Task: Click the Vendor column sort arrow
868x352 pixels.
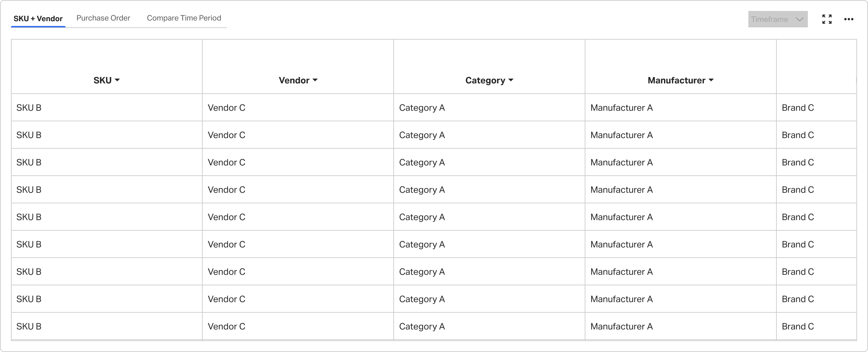Action: (x=315, y=80)
